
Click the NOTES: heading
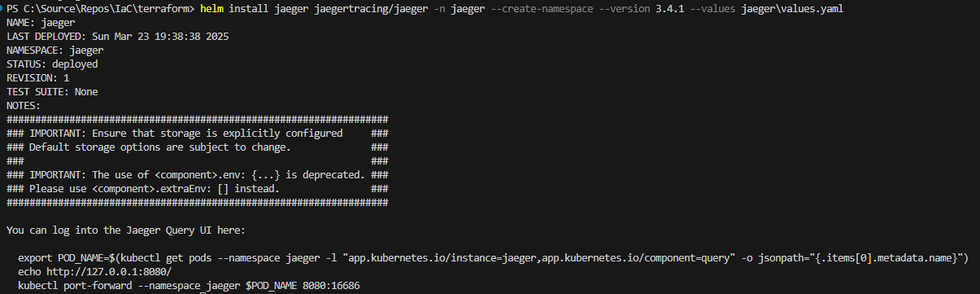(24, 106)
